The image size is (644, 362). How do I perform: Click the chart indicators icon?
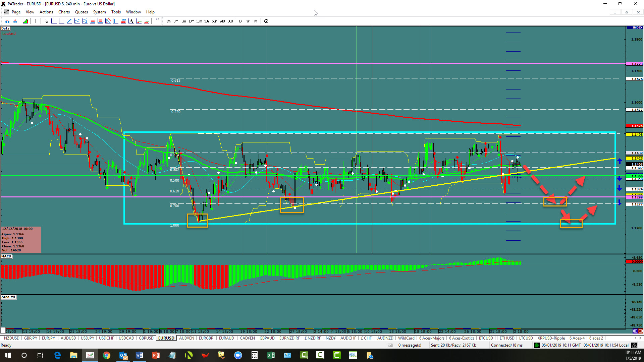25,21
